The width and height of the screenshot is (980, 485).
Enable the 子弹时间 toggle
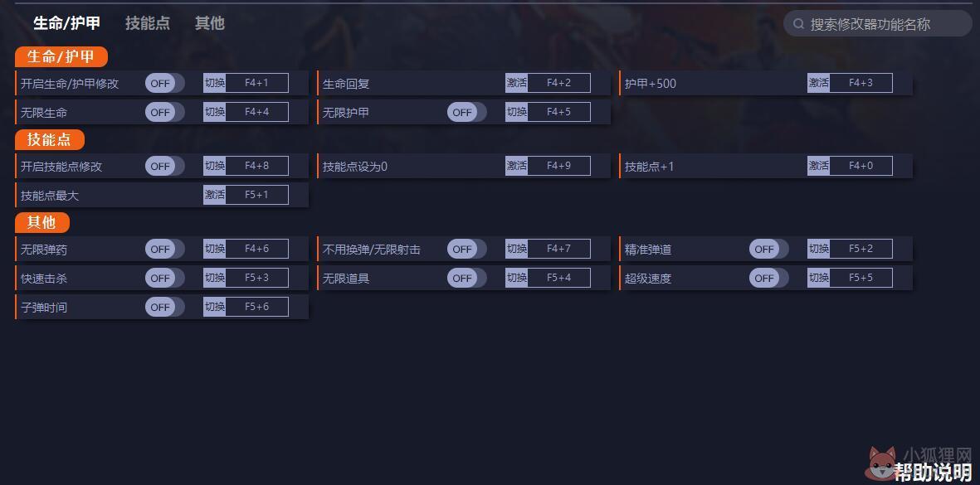tap(165, 307)
